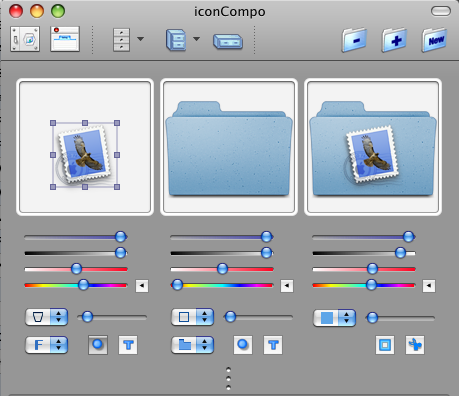Adjust opacity slider under first preview
Viewport: 459px width, 396px height.
[x=76, y=237]
